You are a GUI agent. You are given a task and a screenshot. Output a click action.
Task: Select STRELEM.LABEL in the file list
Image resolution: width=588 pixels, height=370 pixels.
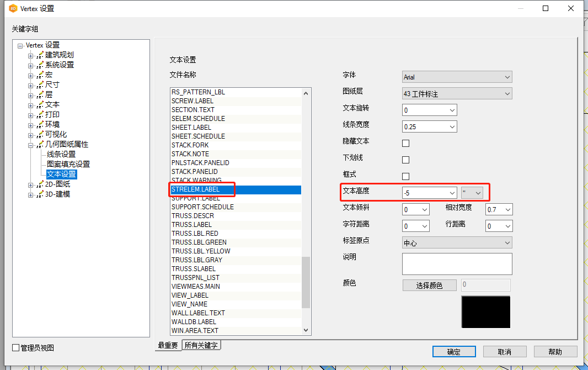point(236,189)
